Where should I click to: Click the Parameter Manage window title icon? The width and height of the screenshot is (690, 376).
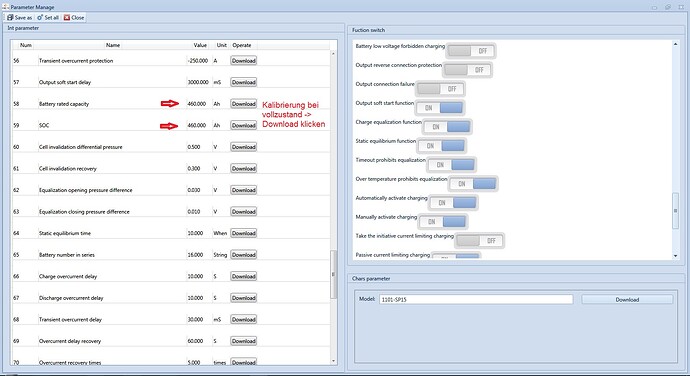[5, 7]
